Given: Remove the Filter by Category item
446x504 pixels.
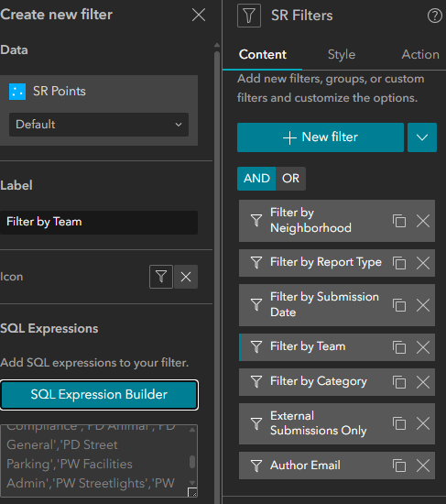Looking at the screenshot, I should tap(423, 382).
